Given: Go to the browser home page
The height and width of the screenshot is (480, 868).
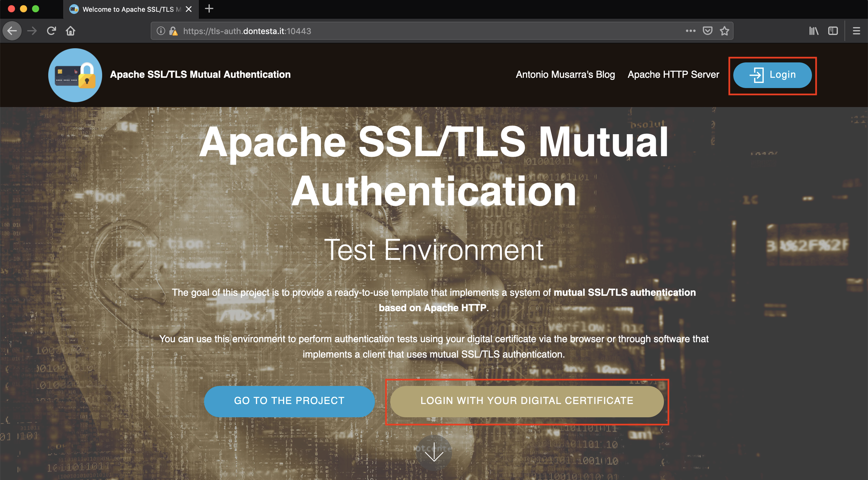Looking at the screenshot, I should coord(71,31).
